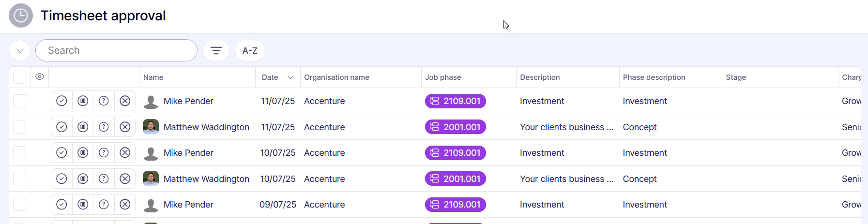Click Matthew Waddington's avatar photo on 10/07/25 row
Screen dimensions: 868x224
point(151,179)
